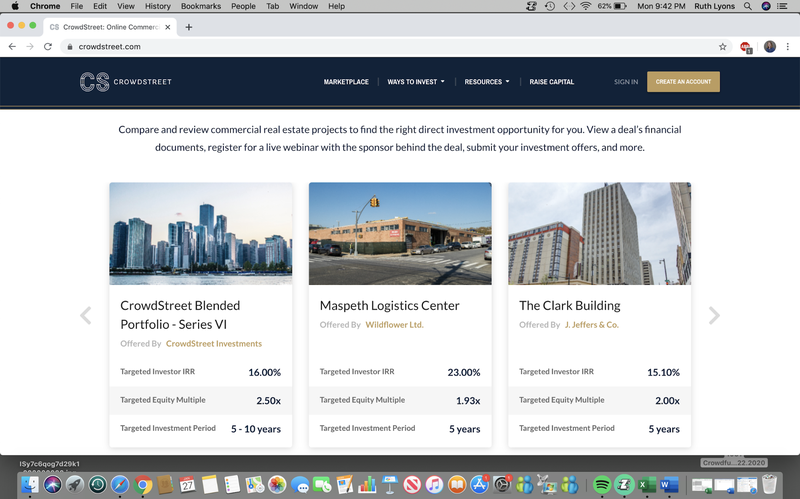The height and width of the screenshot is (499, 800).
Task: Open the App Store in the dock
Action: point(479,484)
